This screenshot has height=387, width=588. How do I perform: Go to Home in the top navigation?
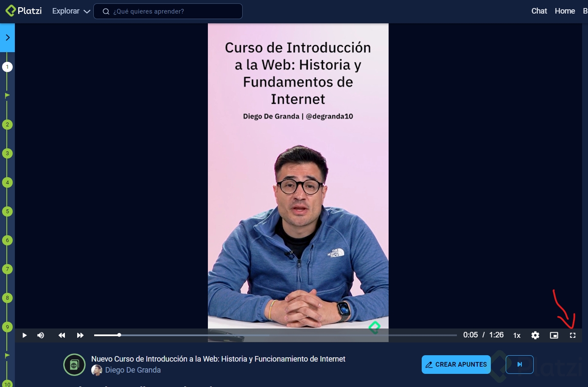click(x=565, y=11)
